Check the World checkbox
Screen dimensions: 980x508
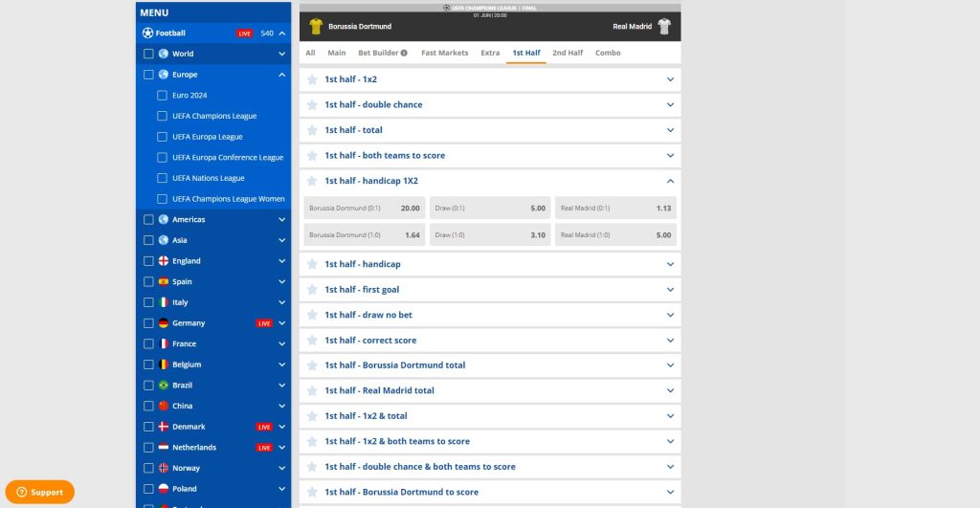148,54
